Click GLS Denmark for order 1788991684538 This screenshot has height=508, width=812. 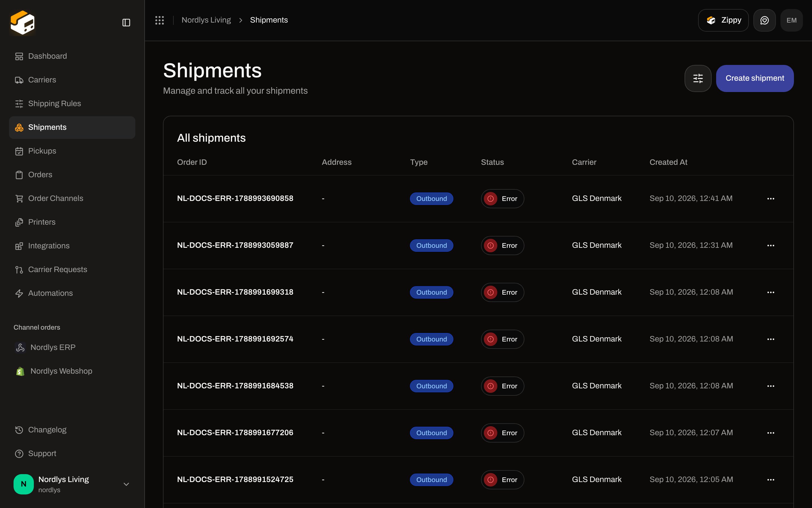(x=597, y=386)
